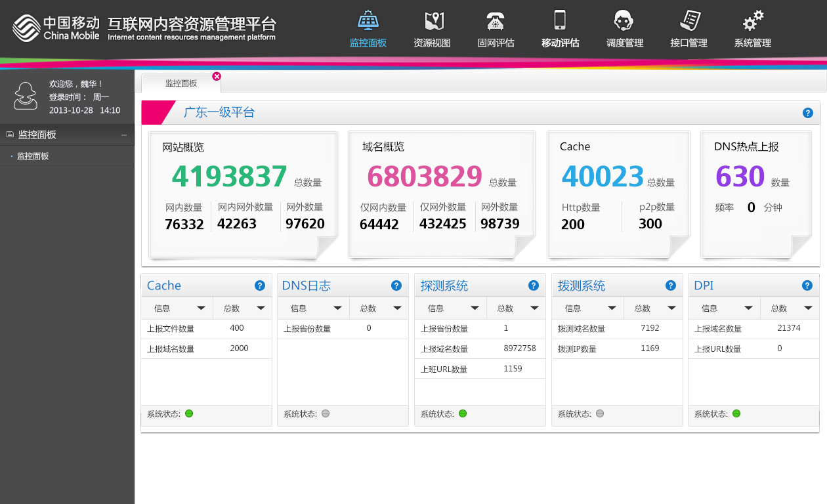The height and width of the screenshot is (504, 827).
Task: Click the help icon in Cache panel
Action: coord(260,285)
